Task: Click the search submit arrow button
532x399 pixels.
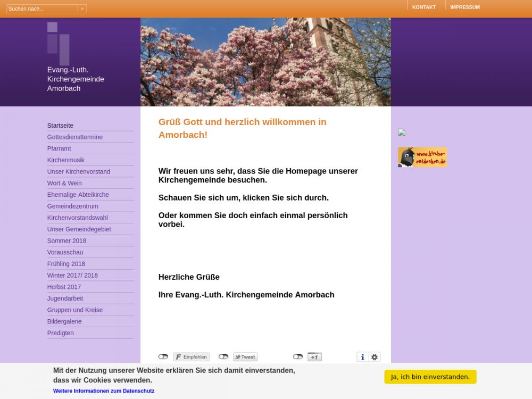Action: point(82,9)
